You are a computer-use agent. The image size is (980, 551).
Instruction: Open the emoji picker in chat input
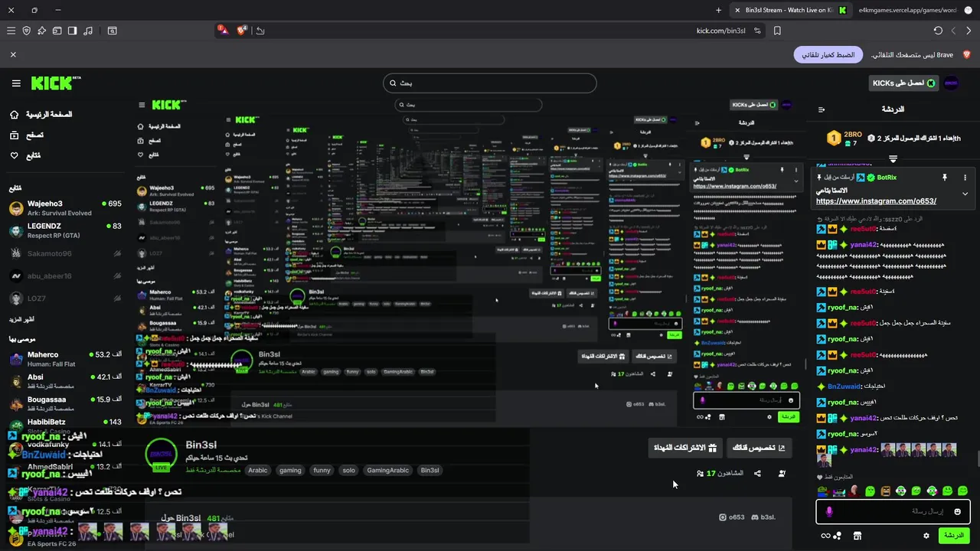coord(957,511)
